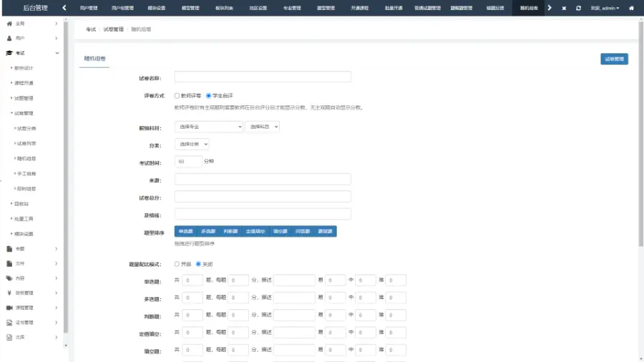Switch to the 用户管理 top tab

[89, 8]
